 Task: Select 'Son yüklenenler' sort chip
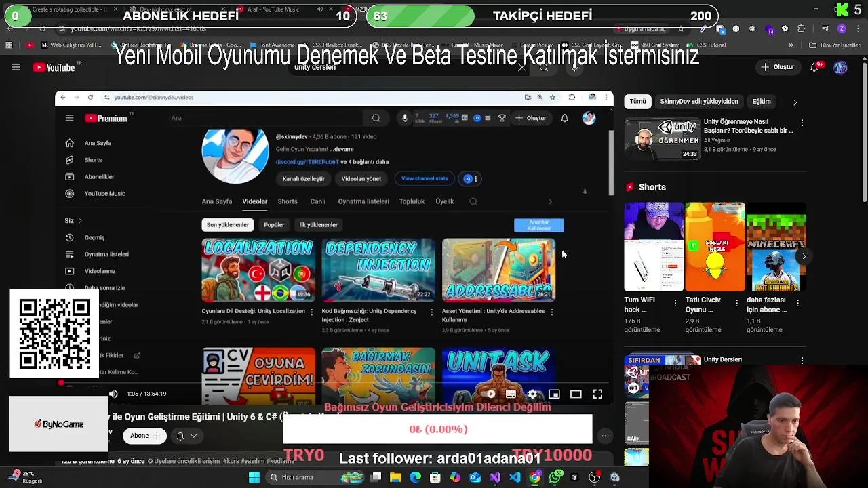[228, 225]
